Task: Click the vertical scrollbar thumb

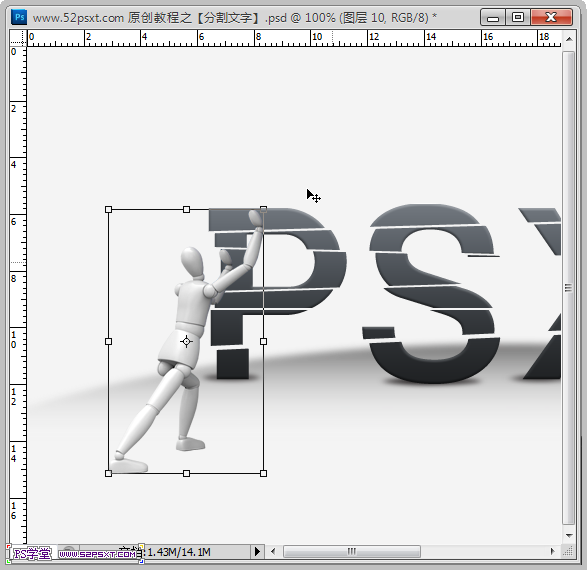Action: tap(568, 287)
